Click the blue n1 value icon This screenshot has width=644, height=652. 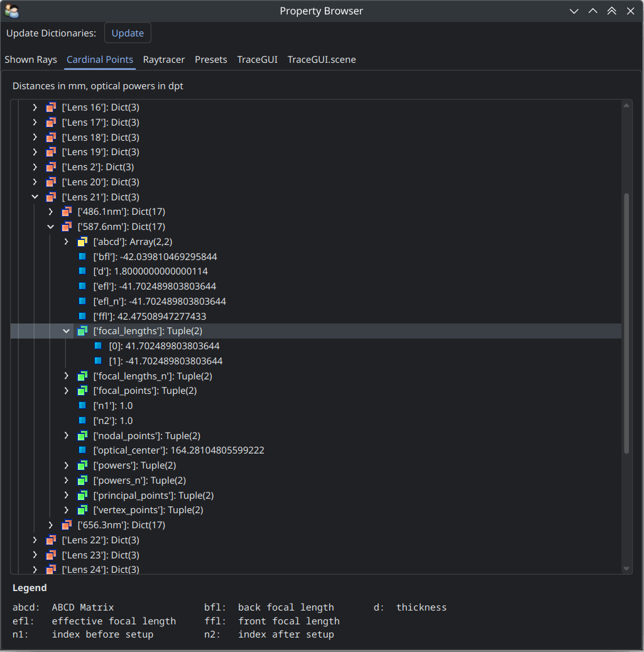pos(82,405)
